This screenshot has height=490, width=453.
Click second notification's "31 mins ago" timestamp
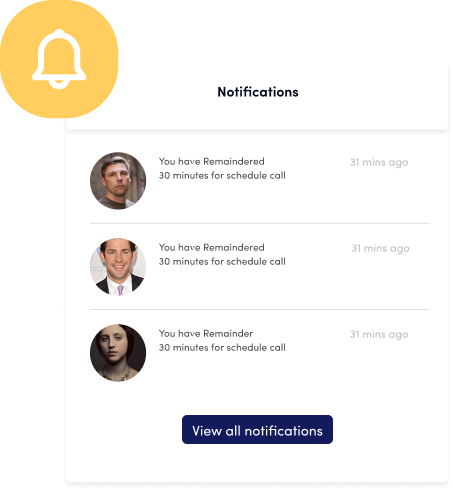(380, 248)
